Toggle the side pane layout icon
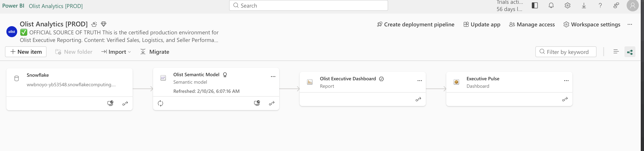This screenshot has height=151, width=644. pos(535,6)
